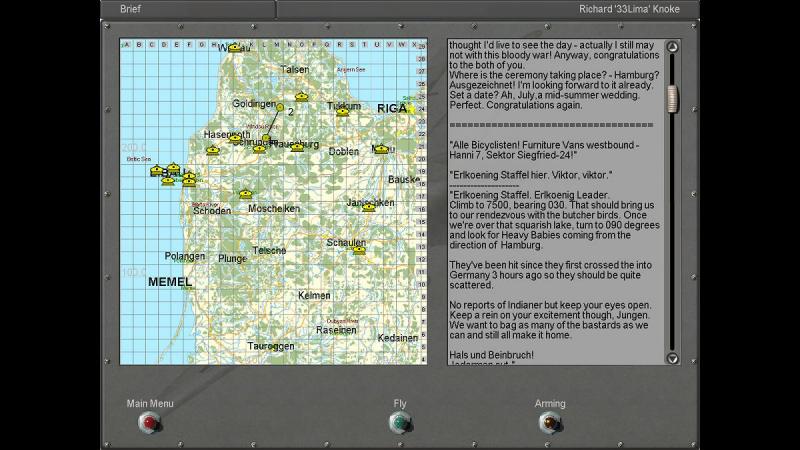Click the airfield icon at Mitau
Viewport: 800px width, 450px height.
[x=381, y=148]
